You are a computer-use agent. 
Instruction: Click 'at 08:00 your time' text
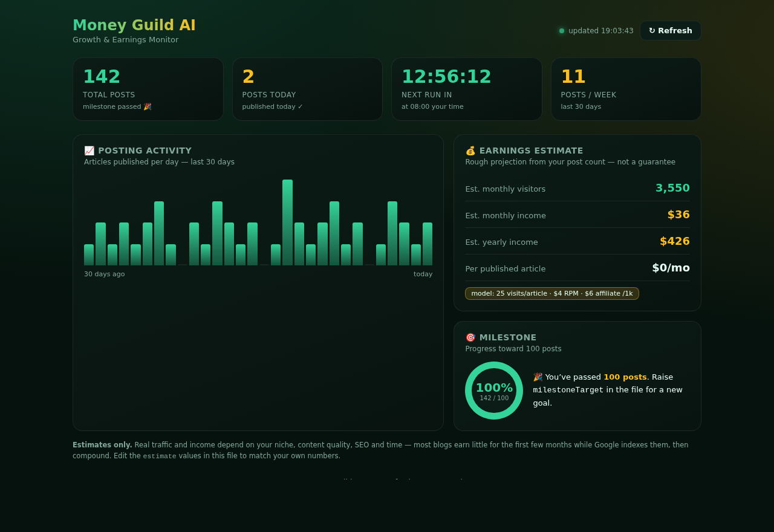(x=432, y=106)
